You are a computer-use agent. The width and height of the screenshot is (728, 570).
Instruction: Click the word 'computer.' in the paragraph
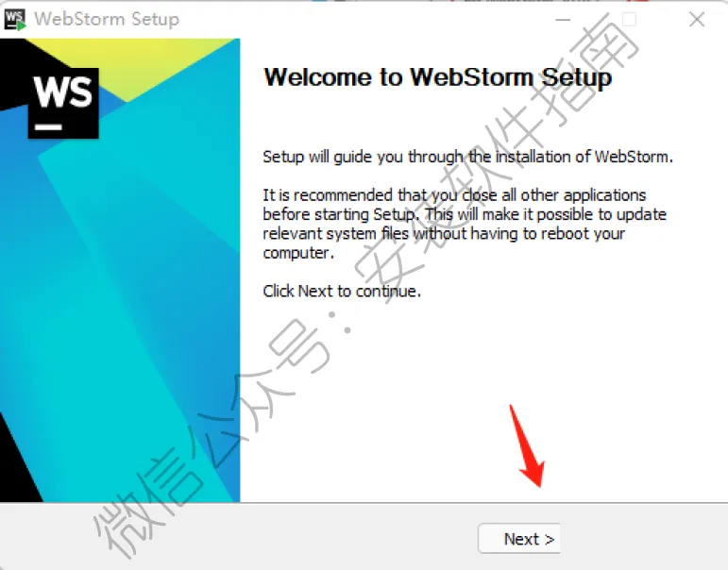[298, 254]
